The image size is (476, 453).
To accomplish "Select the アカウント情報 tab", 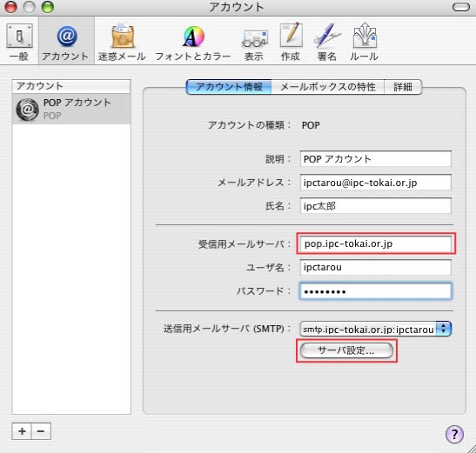I will (x=229, y=87).
